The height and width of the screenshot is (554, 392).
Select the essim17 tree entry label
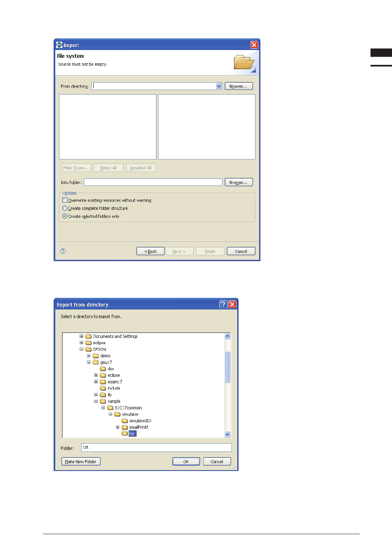click(115, 382)
